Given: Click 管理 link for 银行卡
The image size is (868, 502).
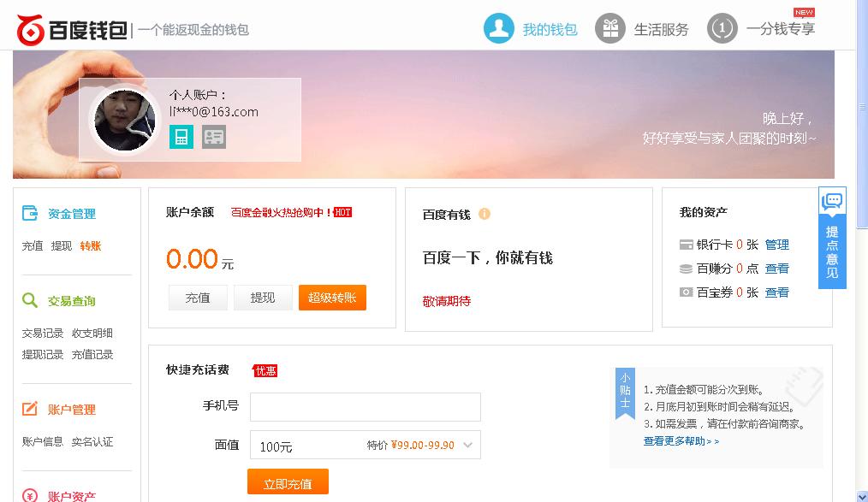Looking at the screenshot, I should tap(776, 245).
